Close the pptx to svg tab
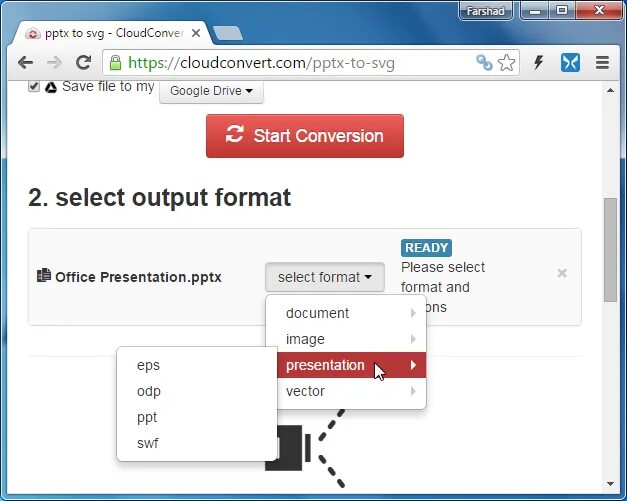 point(196,33)
